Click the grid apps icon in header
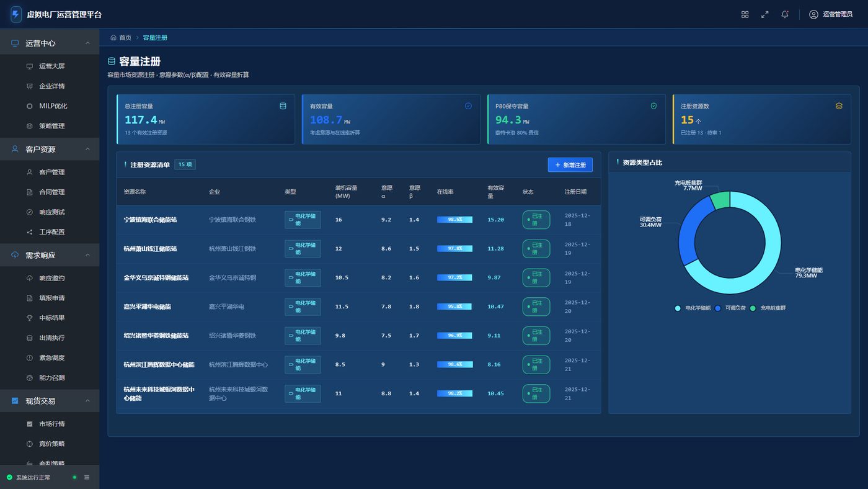 [745, 14]
